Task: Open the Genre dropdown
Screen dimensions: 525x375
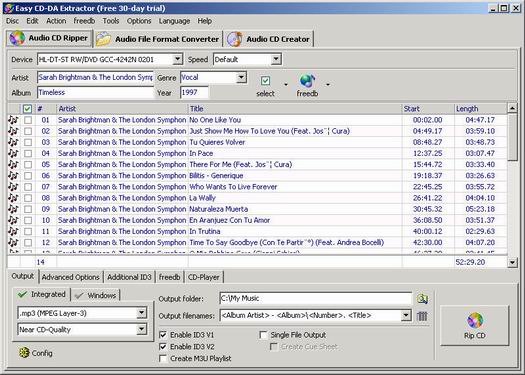Action: click(x=241, y=78)
